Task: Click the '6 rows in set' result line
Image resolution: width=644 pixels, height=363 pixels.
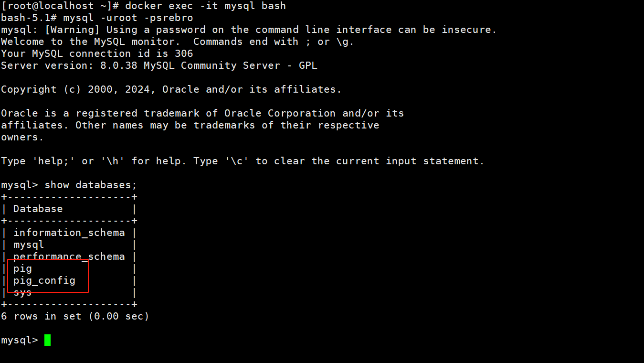Action: (75, 316)
